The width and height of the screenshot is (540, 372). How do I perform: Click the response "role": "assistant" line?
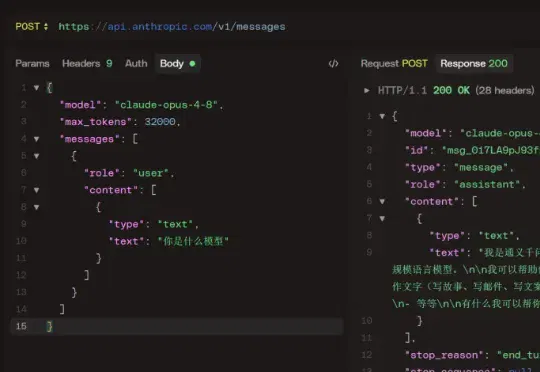pos(465,184)
